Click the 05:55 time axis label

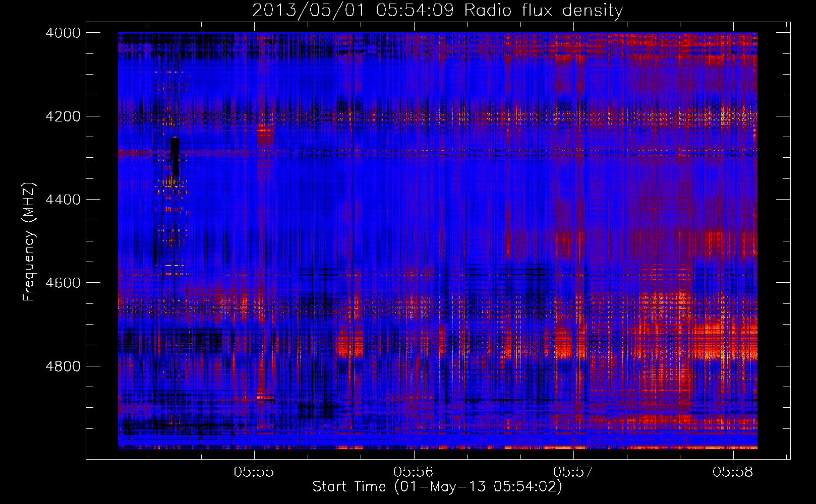pos(254,472)
